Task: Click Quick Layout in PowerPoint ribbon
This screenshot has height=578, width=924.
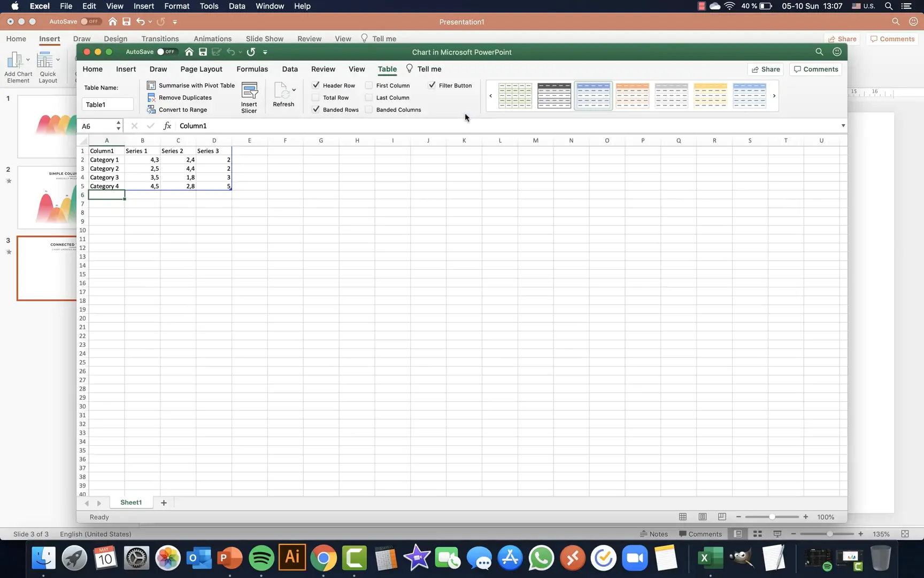Action: (x=48, y=67)
